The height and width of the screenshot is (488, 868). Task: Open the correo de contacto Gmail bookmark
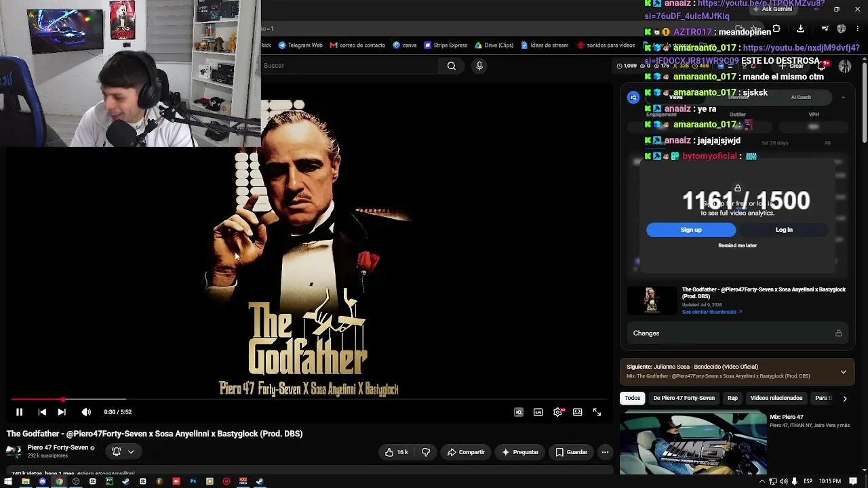357,45
